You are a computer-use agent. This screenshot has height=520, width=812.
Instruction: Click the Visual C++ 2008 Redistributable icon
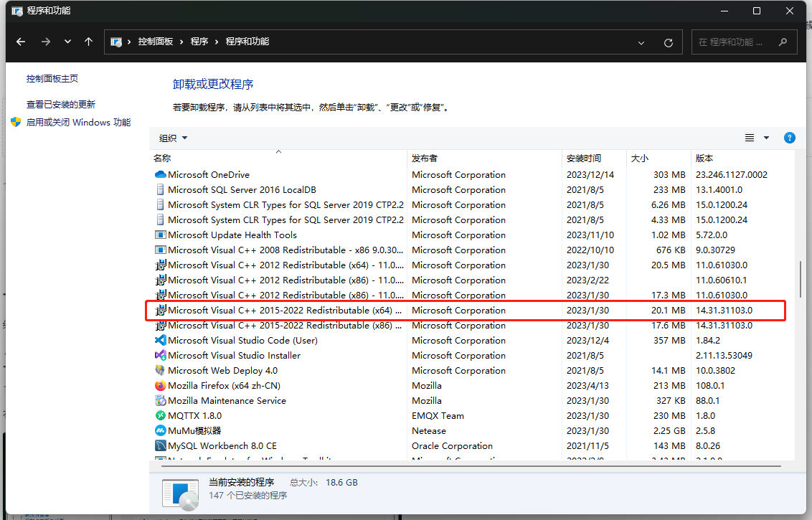[x=161, y=250]
